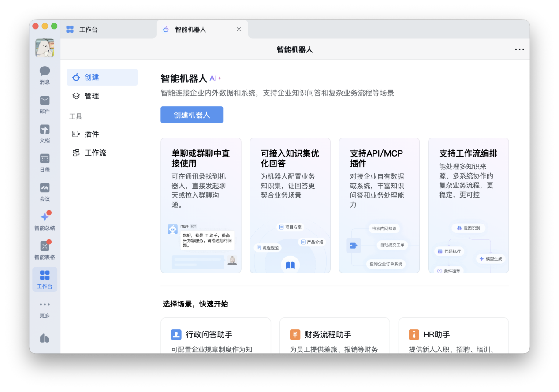Viewport: 559px width, 392px height.
Task: Click the 创建机器人 button
Action: tap(192, 115)
